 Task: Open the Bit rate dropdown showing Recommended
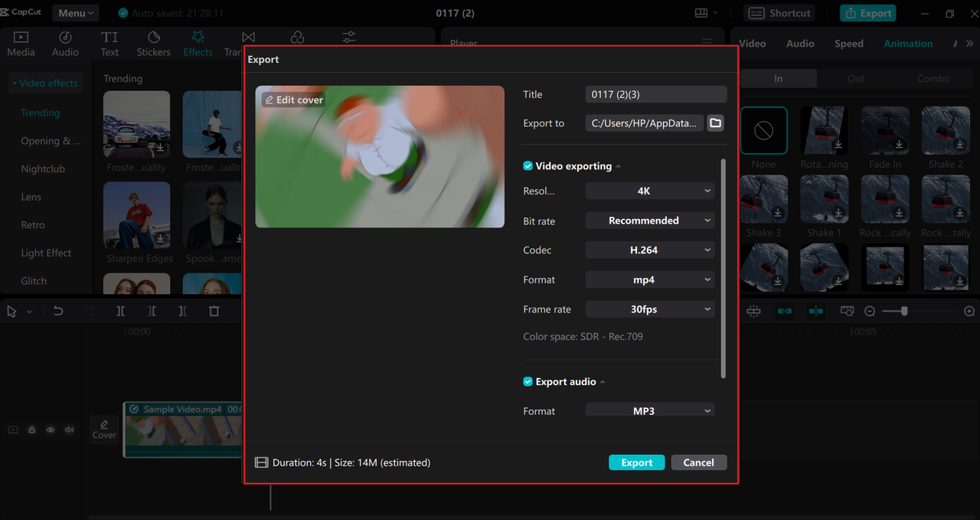click(650, 221)
